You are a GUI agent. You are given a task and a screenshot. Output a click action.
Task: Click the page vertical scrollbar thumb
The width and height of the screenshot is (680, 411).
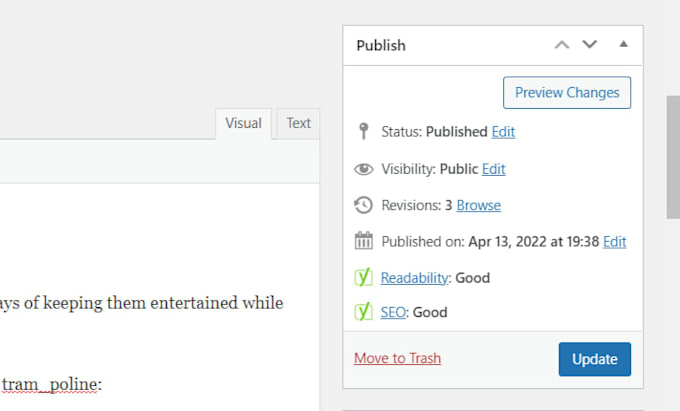click(673, 157)
